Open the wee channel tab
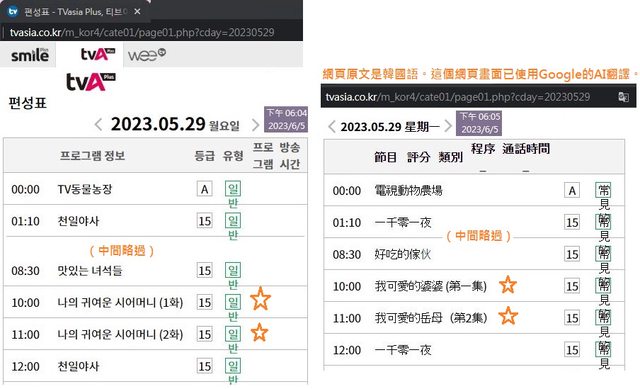Viewport: 640px width, 389px height. [147, 55]
